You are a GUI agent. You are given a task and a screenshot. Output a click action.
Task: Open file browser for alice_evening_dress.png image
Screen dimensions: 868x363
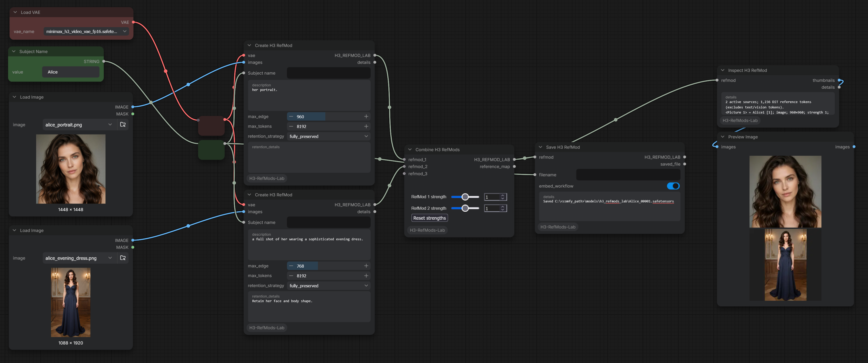123,258
